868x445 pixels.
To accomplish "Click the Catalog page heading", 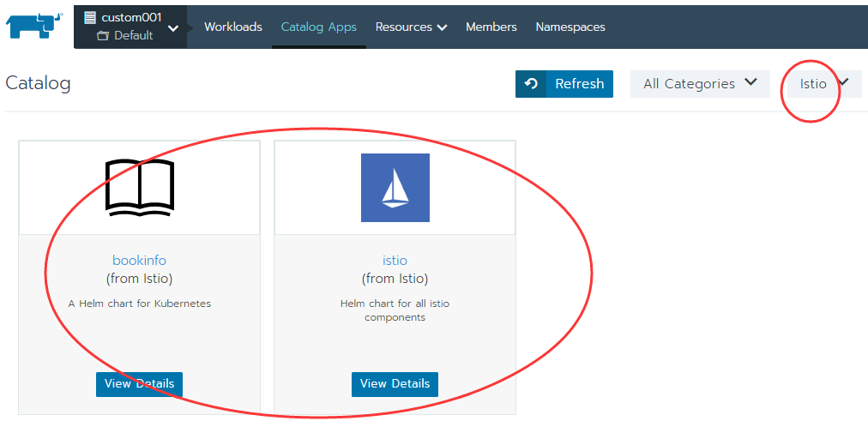I will tap(39, 83).
